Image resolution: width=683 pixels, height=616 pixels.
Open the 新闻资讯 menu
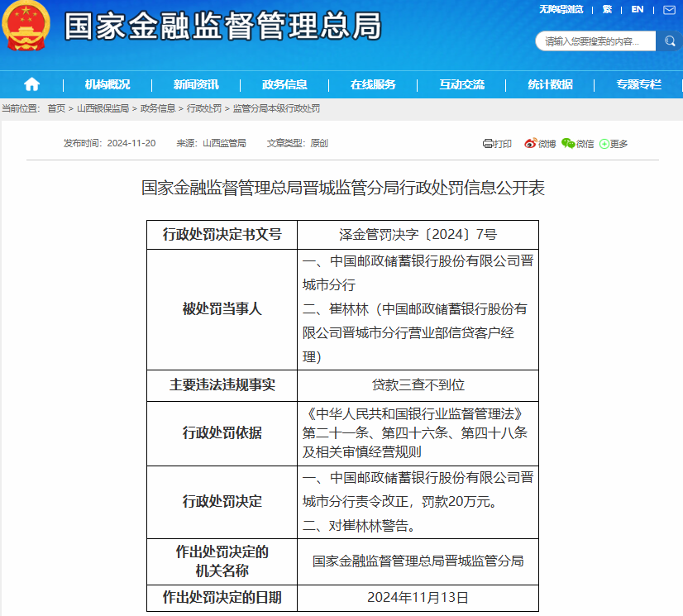[196, 84]
